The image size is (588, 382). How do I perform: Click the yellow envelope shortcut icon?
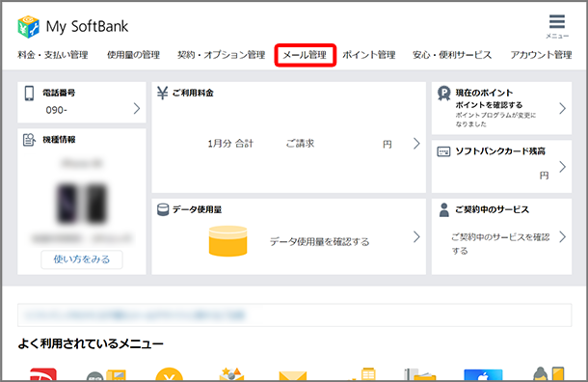293,375
